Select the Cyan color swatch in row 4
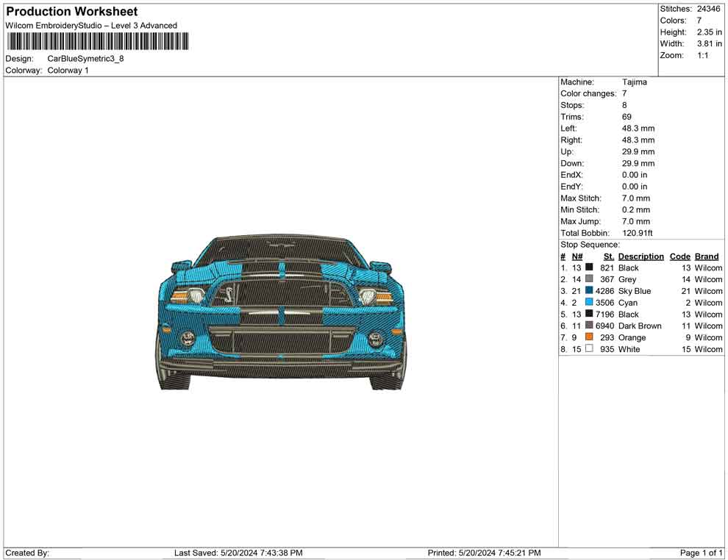This screenshot has width=728, height=560. tap(589, 302)
